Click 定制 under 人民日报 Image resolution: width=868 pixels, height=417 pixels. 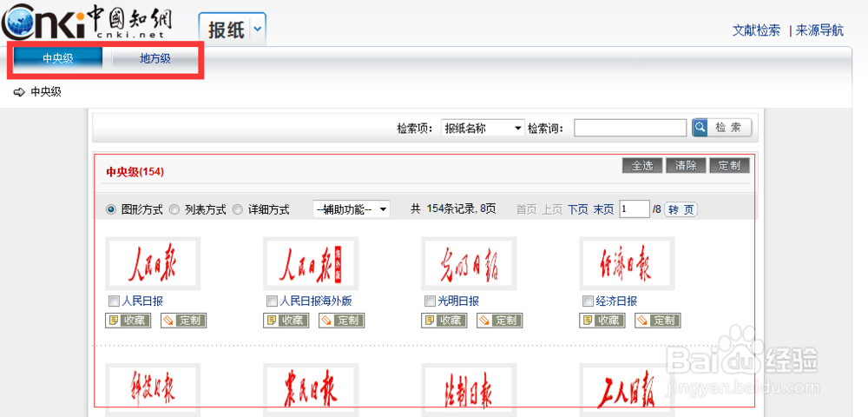pos(184,320)
